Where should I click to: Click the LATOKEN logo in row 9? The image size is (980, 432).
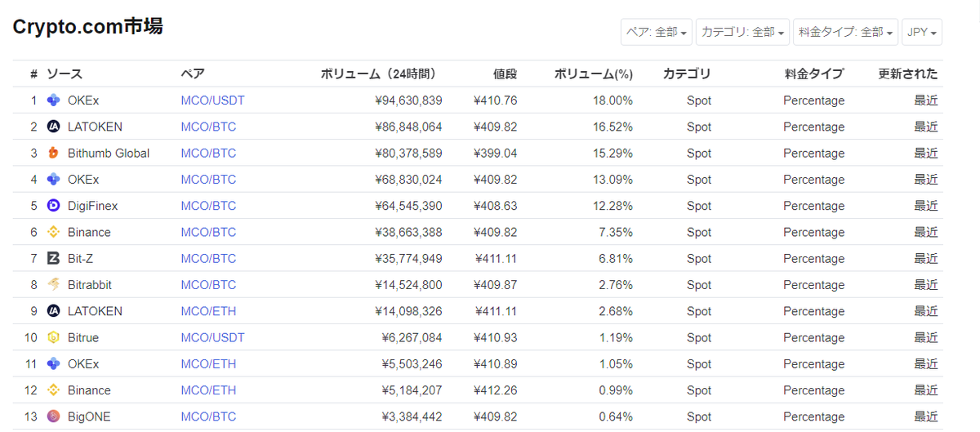54,311
